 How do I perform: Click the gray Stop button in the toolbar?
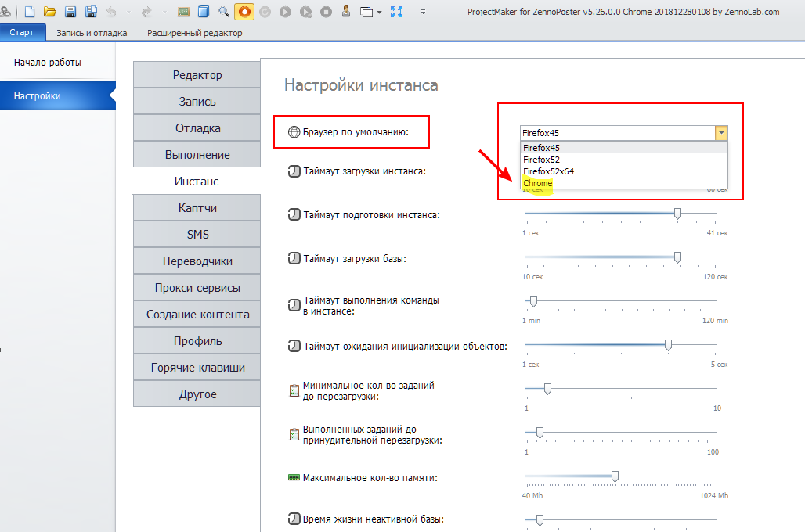click(x=326, y=11)
